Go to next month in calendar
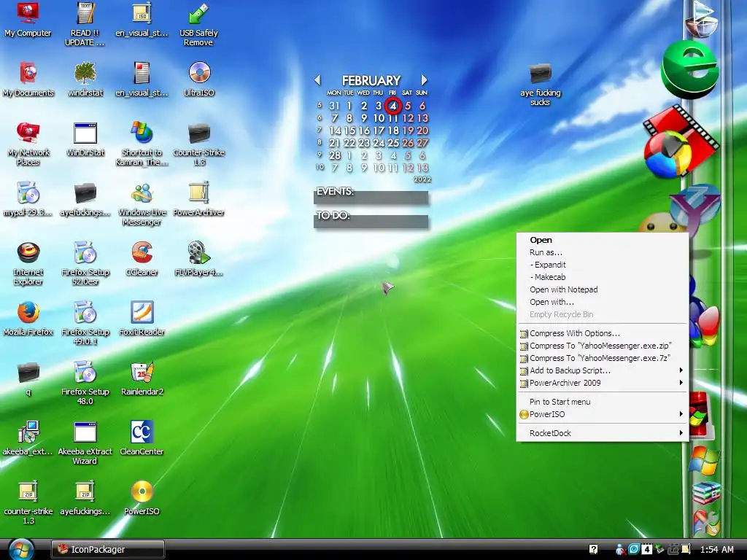The height and width of the screenshot is (560, 747). (424, 80)
